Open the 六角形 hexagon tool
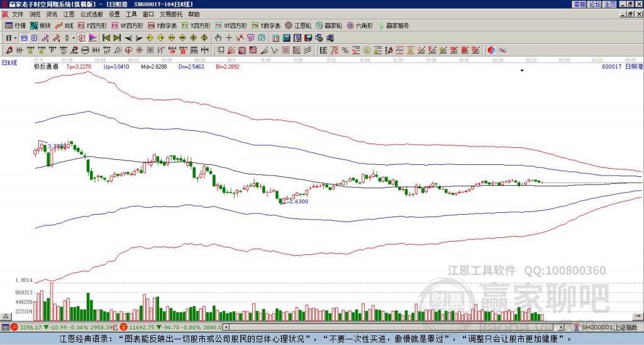644x345 pixels. 360,25
